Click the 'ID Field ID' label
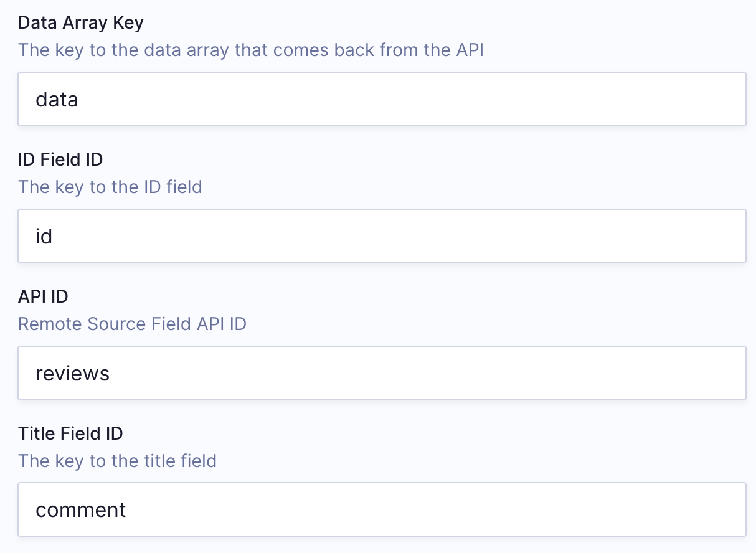This screenshot has height=553, width=756. (60, 160)
